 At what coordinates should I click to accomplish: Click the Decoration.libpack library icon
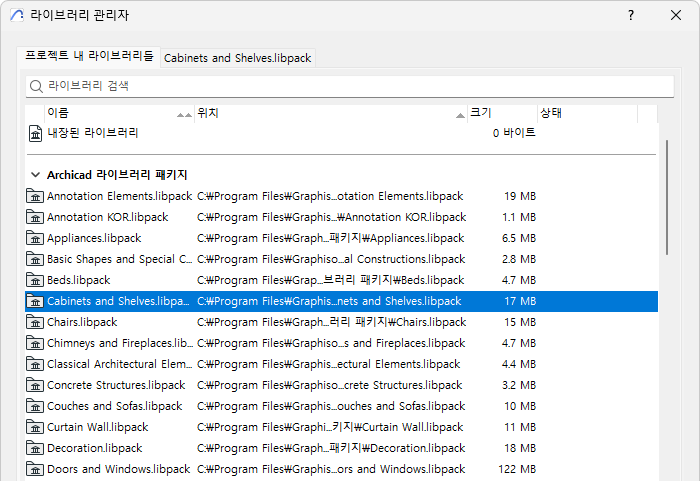[35, 448]
